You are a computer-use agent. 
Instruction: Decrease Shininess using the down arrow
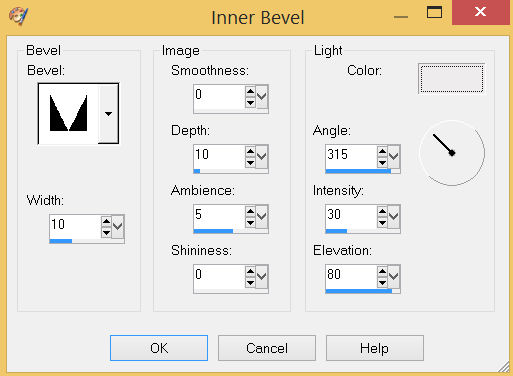250,282
